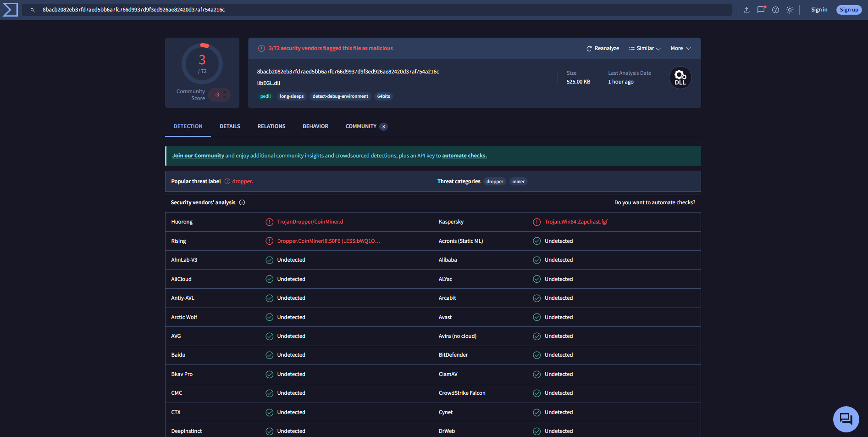Vote community score up arrow
The height and width of the screenshot is (437, 868).
225,92
